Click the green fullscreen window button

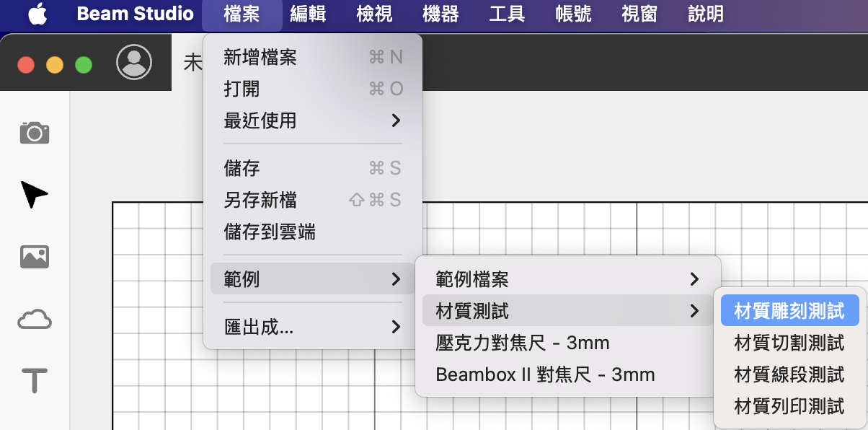(x=84, y=65)
